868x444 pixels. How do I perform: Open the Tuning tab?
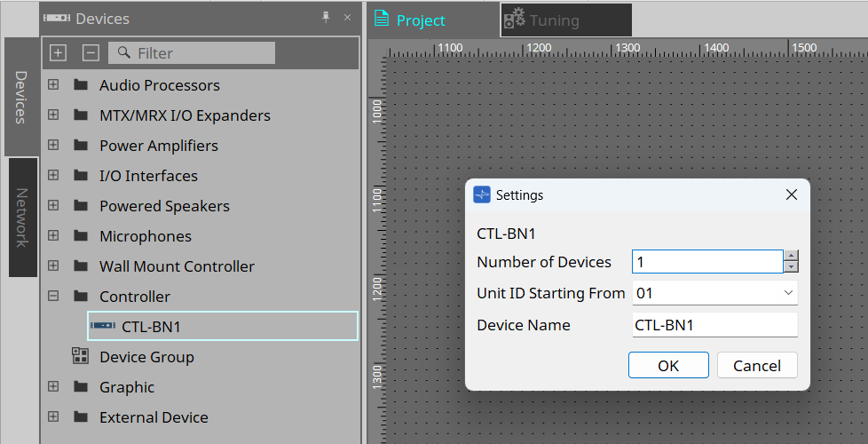[x=566, y=20]
